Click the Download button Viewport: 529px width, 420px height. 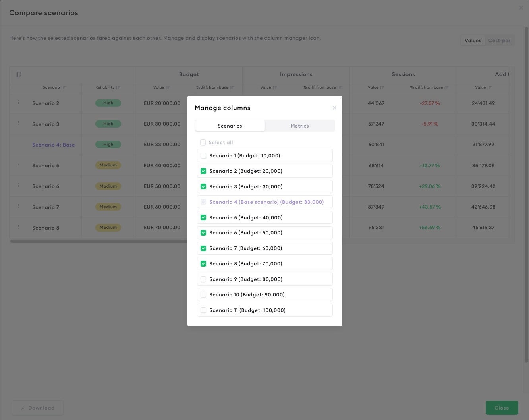[37, 408]
